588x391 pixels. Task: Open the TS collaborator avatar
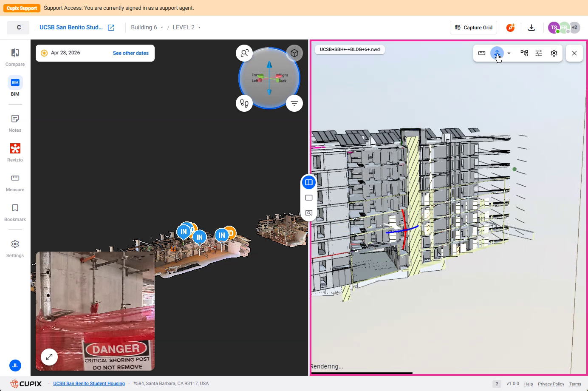pyautogui.click(x=554, y=28)
